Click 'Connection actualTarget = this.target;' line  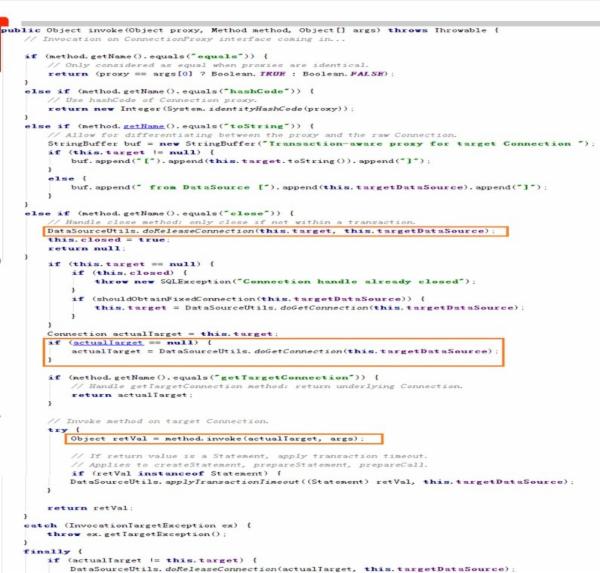pyautogui.click(x=162, y=334)
